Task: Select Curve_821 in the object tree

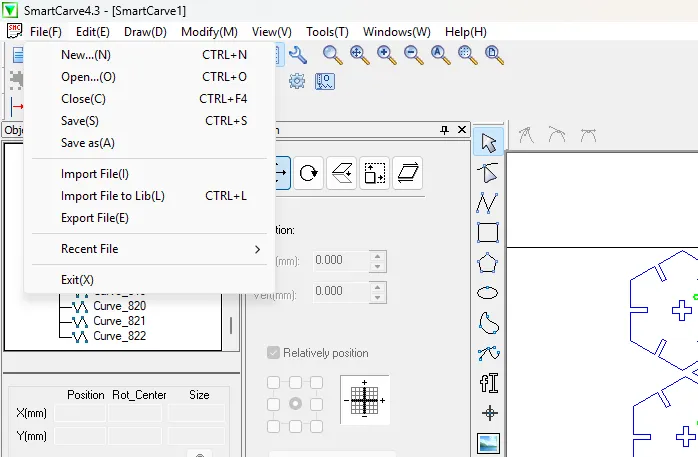Action: pyautogui.click(x=119, y=321)
